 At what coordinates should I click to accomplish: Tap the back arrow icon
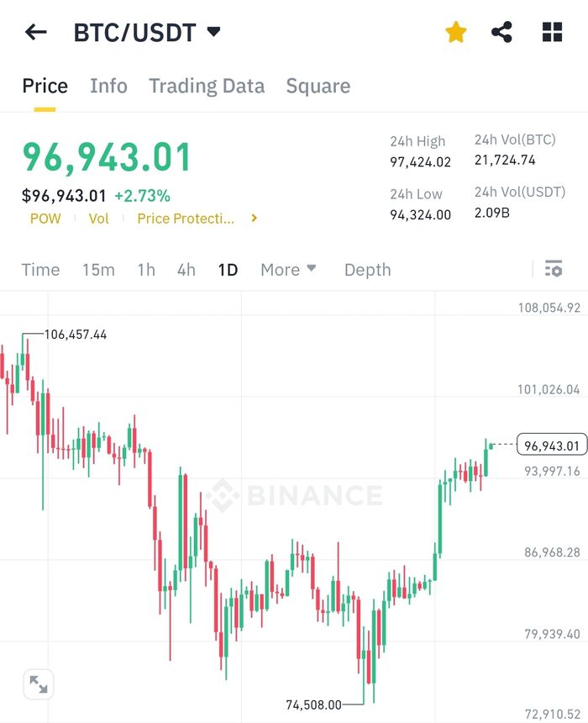pos(35,33)
